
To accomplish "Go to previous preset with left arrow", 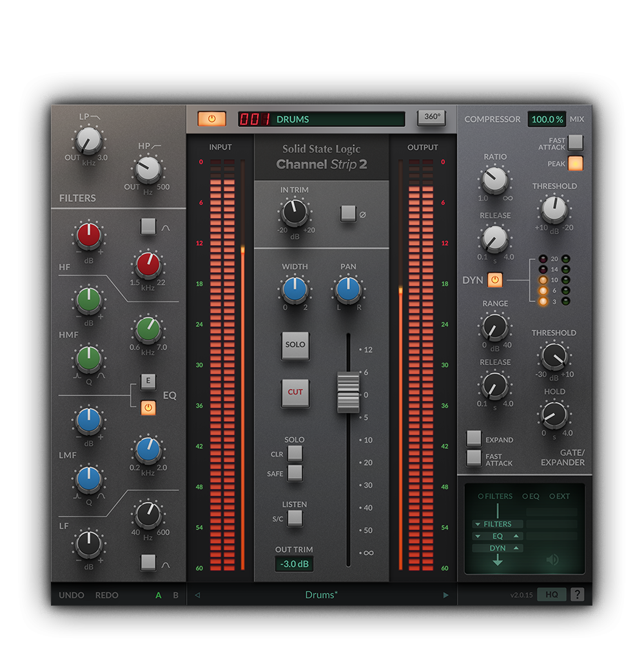I will tap(197, 595).
